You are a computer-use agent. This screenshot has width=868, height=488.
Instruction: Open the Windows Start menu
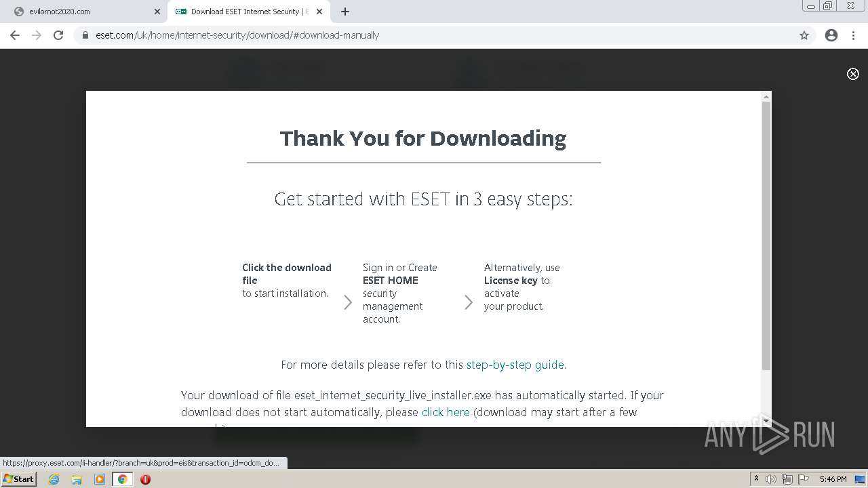(x=18, y=479)
